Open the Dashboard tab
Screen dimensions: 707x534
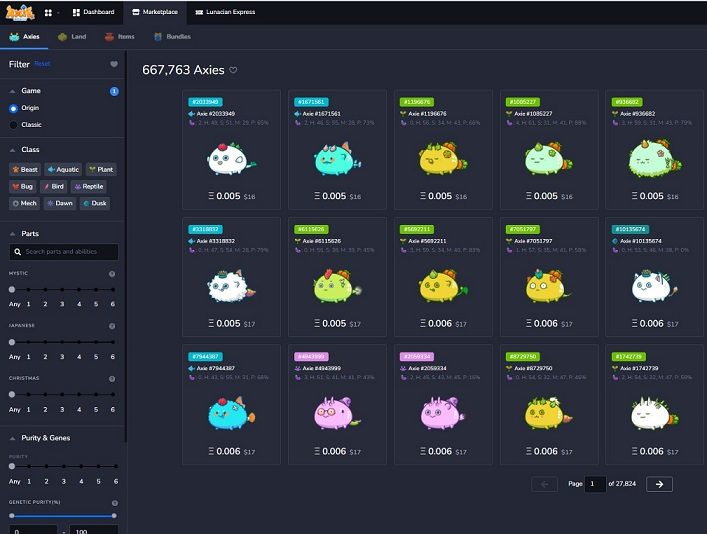point(93,12)
